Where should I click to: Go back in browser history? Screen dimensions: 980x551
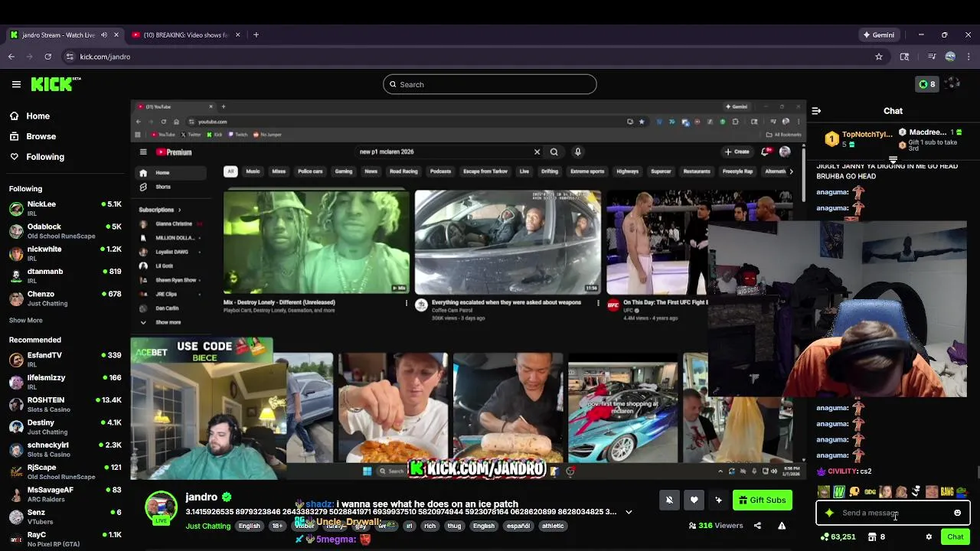coord(11,57)
